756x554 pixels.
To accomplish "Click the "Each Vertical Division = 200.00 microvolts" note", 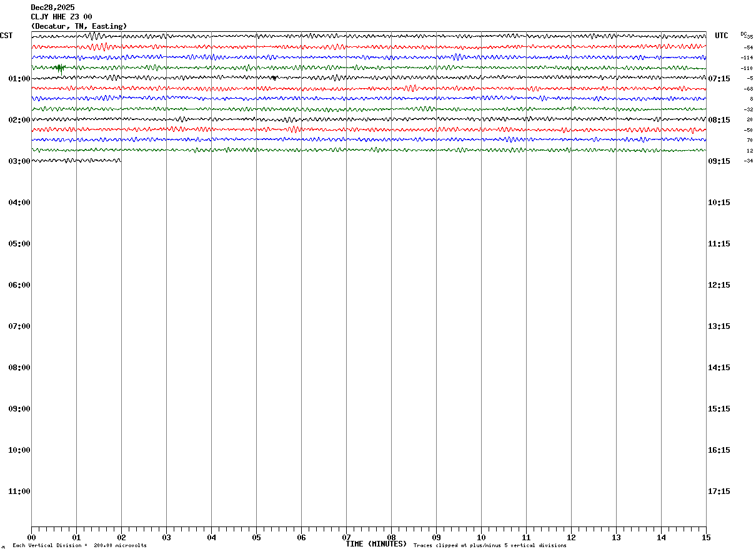I will pos(79,546).
